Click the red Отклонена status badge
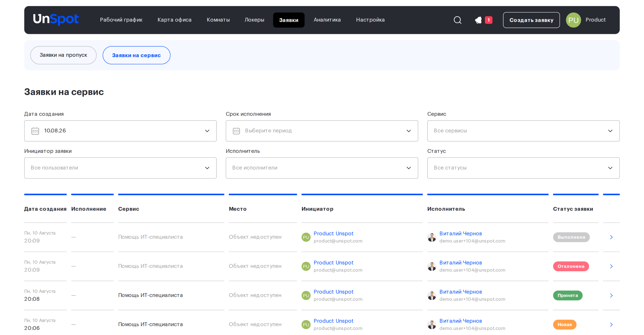The height and width of the screenshot is (335, 644). click(571, 266)
